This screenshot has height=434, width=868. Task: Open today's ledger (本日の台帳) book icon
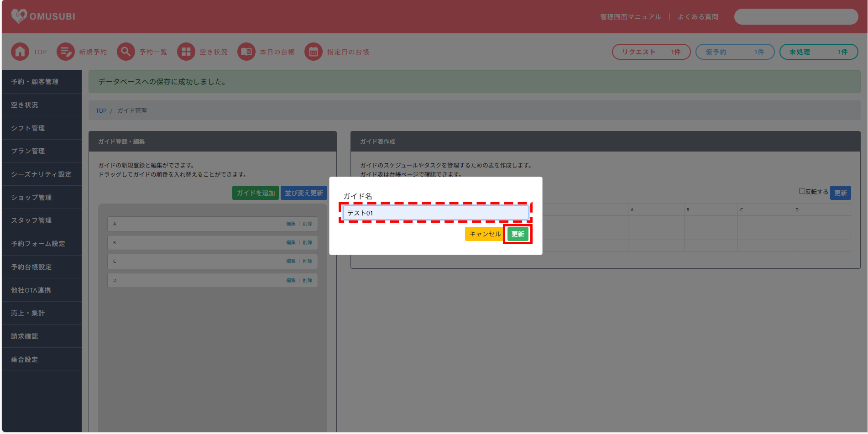click(246, 52)
